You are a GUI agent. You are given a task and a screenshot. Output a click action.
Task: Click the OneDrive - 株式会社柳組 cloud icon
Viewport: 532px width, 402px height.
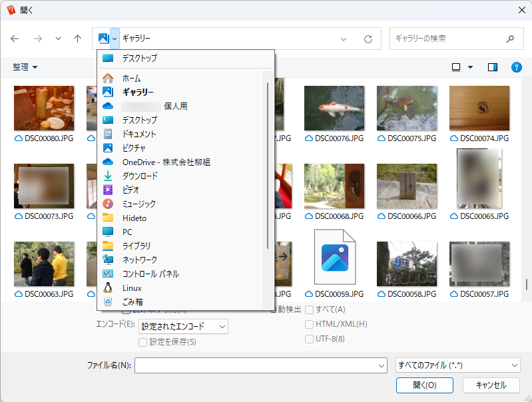(108, 162)
